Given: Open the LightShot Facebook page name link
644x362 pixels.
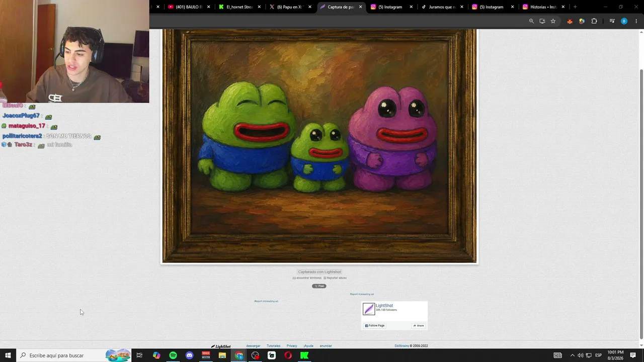Looking at the screenshot, I should pyautogui.click(x=384, y=306).
